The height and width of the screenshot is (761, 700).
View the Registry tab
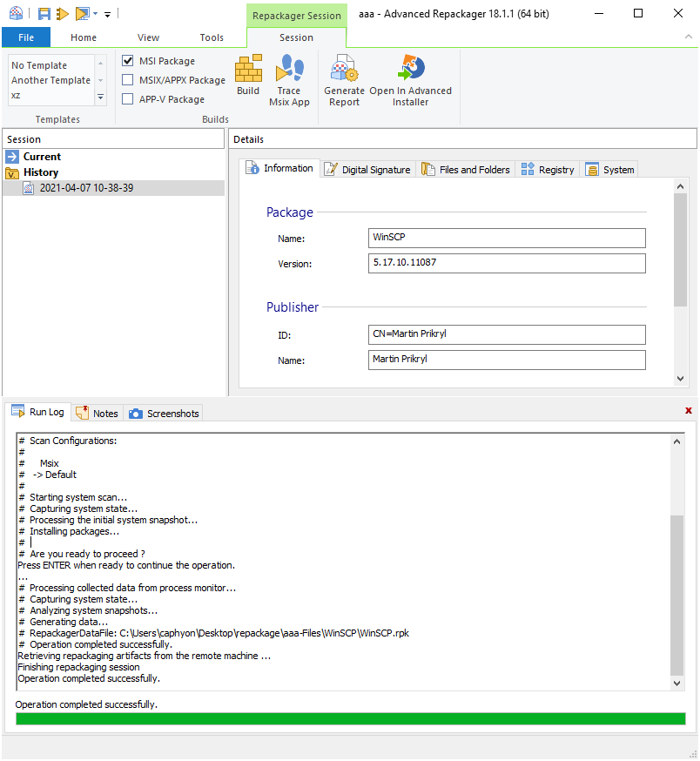coord(548,170)
